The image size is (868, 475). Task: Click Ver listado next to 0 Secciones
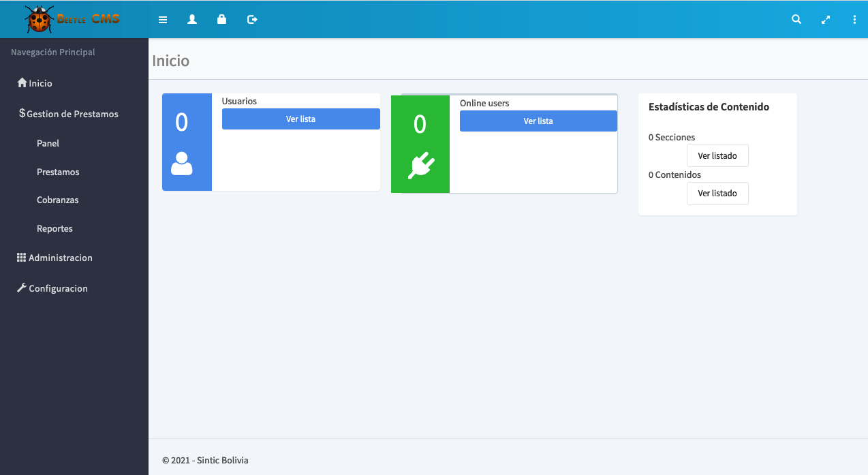(717, 155)
